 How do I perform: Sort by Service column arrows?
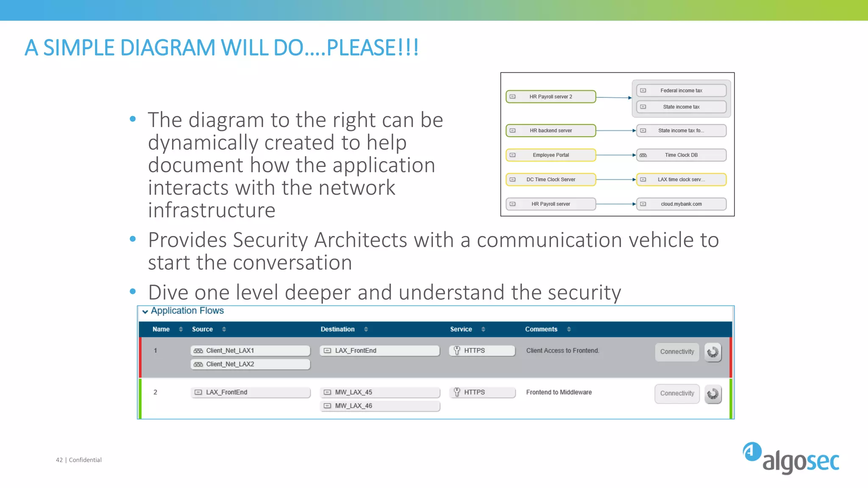[x=483, y=329]
